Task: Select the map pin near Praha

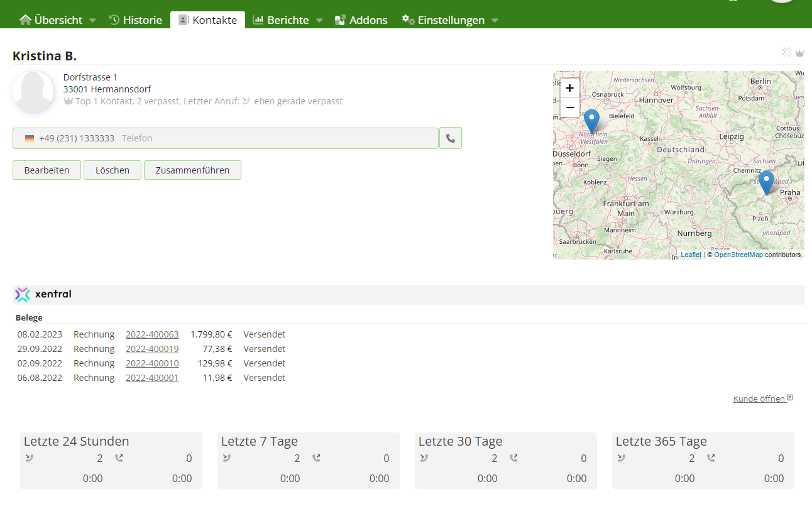Action: click(765, 182)
